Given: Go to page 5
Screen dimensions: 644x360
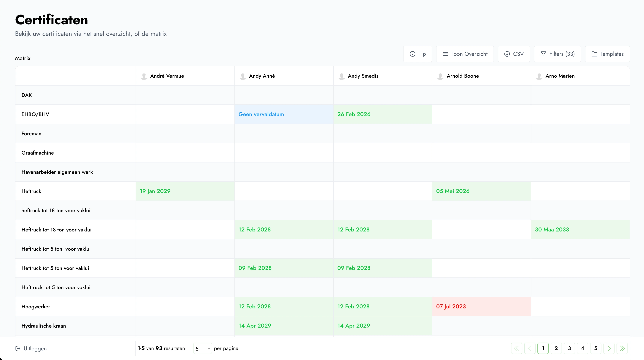Looking at the screenshot, I should coord(596,348).
